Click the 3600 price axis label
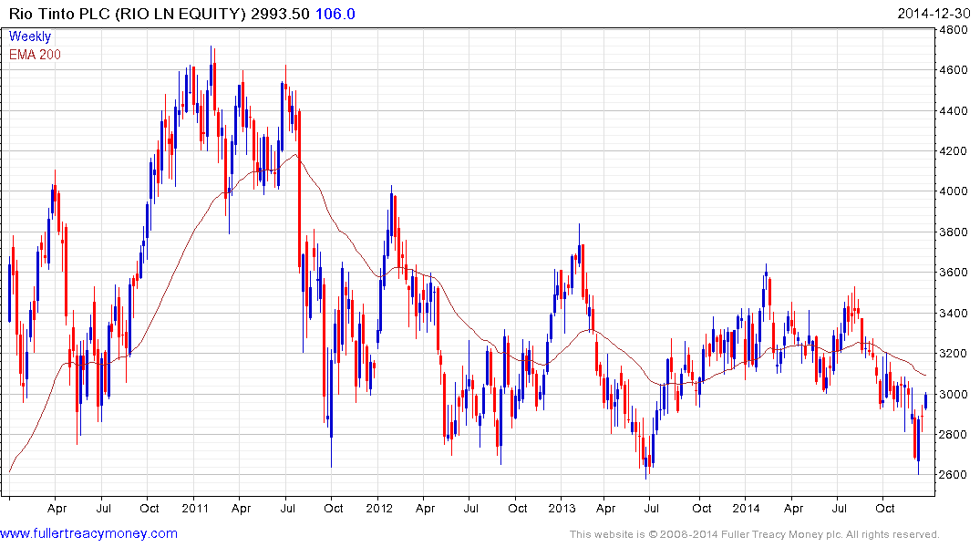Image resolution: width=980 pixels, height=547 pixels. (x=954, y=273)
